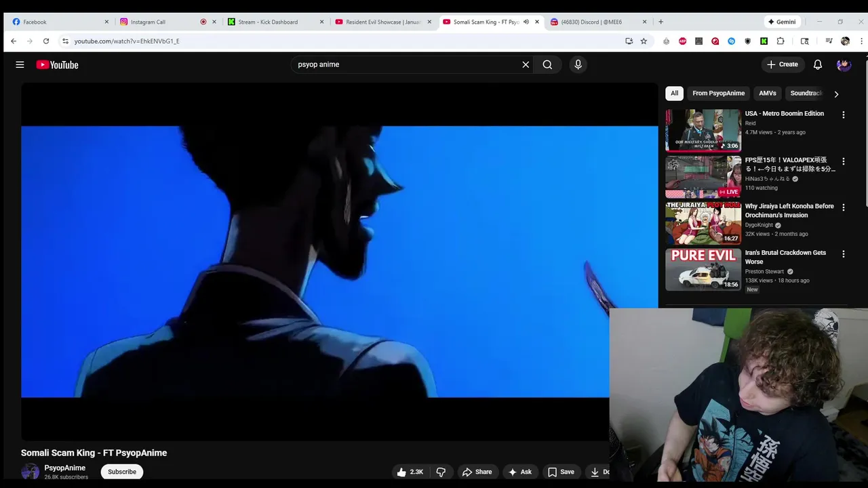
Task: Go to the YouTube home logo
Action: coord(57,64)
